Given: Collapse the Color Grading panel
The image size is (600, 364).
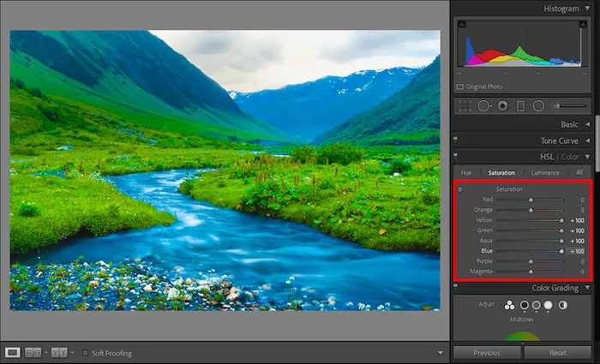Looking at the screenshot, I should click(x=587, y=288).
